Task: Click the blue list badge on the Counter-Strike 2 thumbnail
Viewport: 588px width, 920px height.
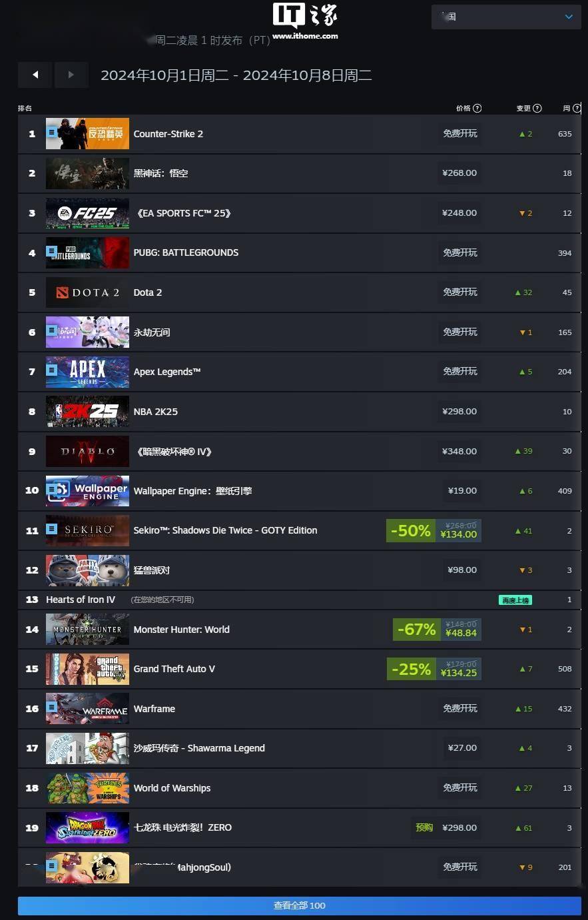Action: pyautogui.click(x=52, y=133)
